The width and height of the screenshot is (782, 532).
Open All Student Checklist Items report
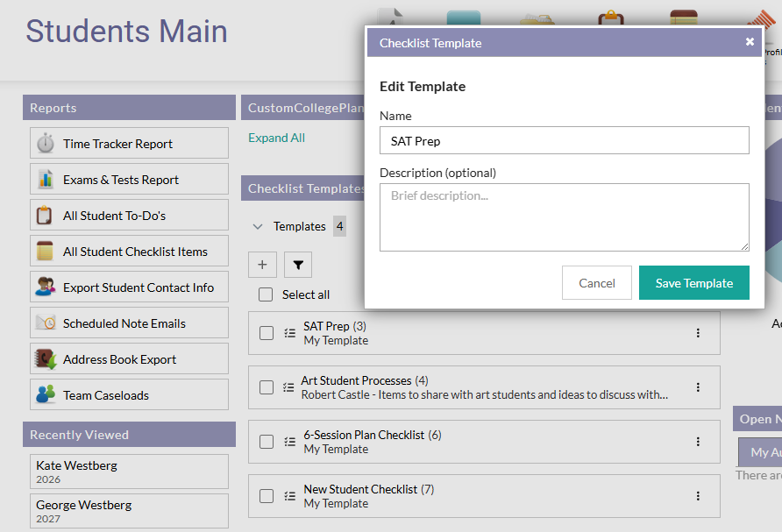click(x=135, y=252)
